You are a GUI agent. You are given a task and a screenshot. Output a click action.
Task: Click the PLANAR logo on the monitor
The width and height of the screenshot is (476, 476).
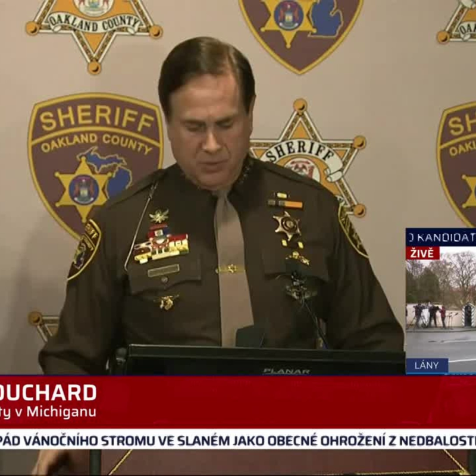point(286,371)
